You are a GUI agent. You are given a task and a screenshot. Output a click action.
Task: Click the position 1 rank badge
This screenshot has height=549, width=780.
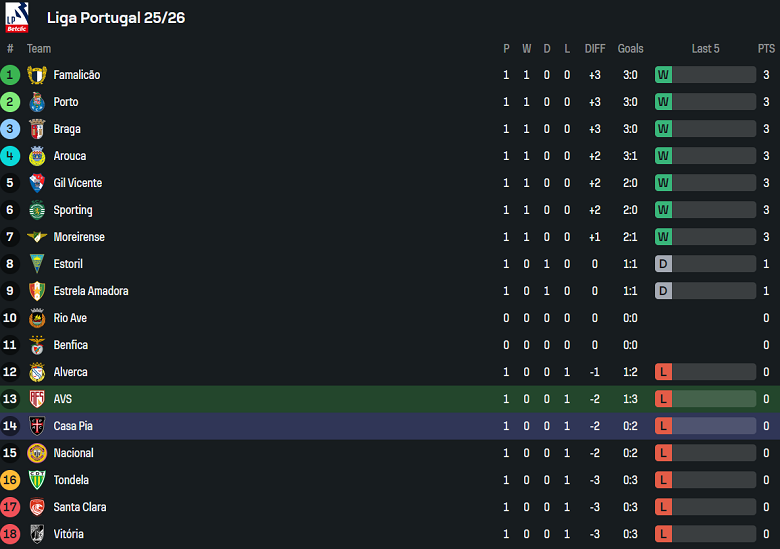coord(10,75)
